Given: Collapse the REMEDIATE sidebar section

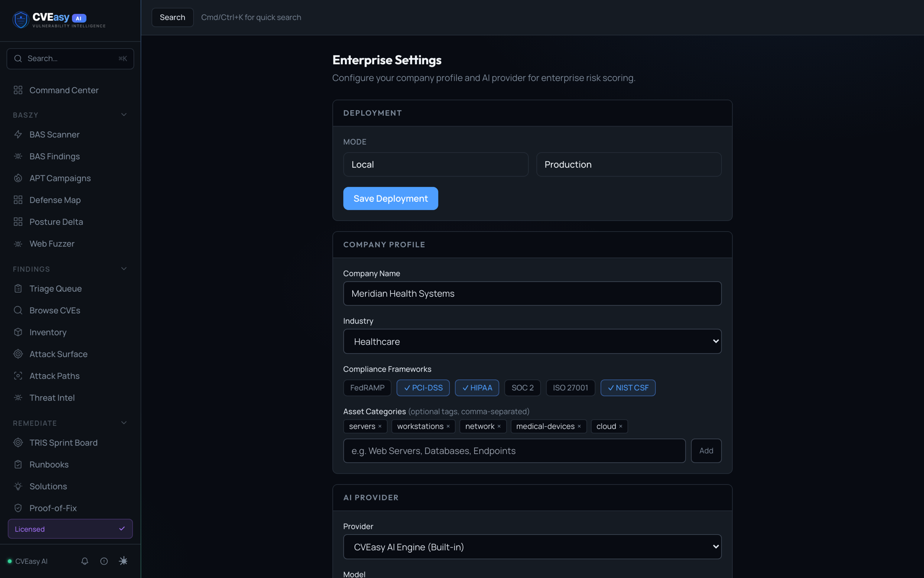Looking at the screenshot, I should (x=124, y=423).
